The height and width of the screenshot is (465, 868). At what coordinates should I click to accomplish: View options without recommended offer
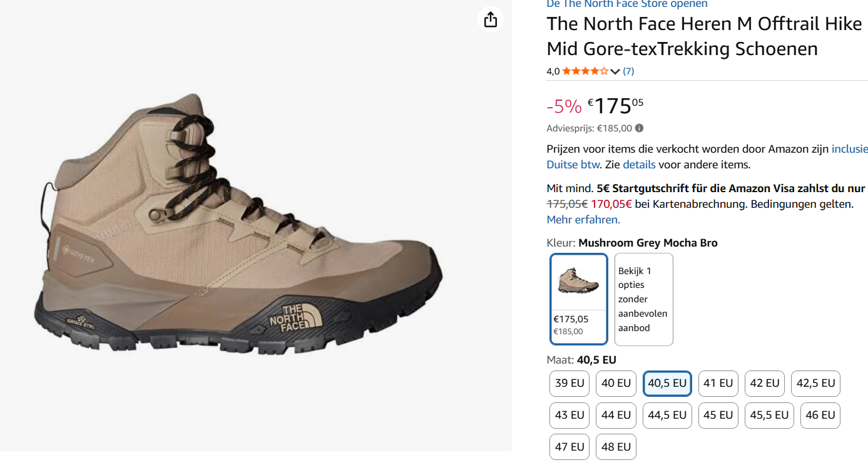(643, 299)
